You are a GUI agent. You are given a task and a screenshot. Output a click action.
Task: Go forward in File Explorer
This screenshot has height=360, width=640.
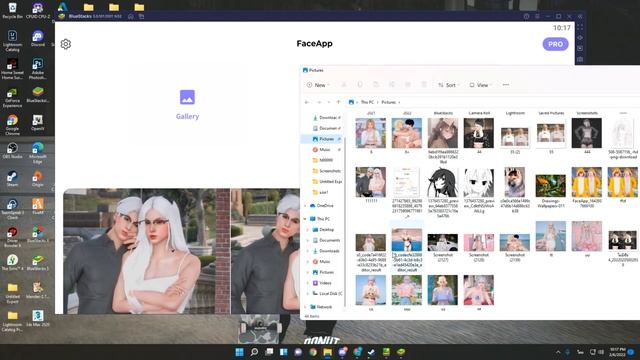(x=319, y=102)
